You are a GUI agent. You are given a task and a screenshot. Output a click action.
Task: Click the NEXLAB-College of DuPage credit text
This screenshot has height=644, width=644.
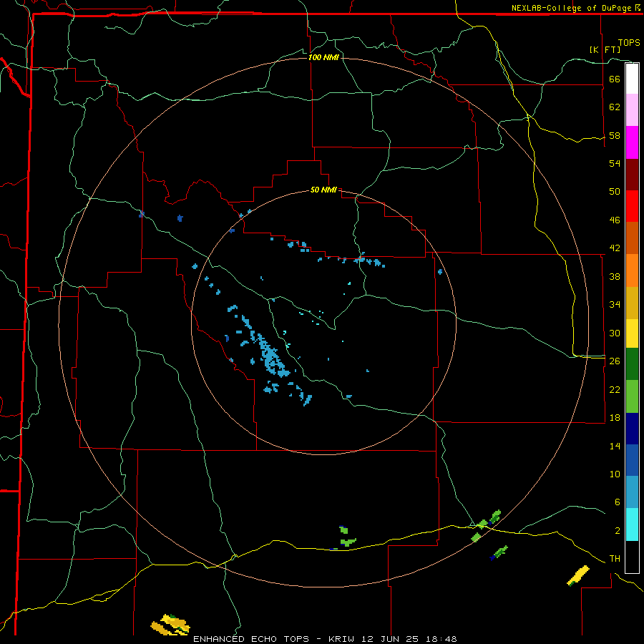[571, 8]
